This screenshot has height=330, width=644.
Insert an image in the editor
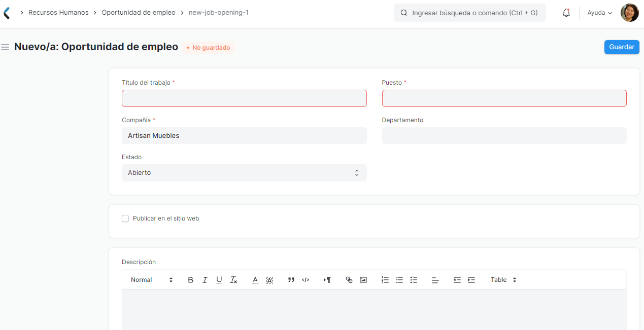(363, 280)
